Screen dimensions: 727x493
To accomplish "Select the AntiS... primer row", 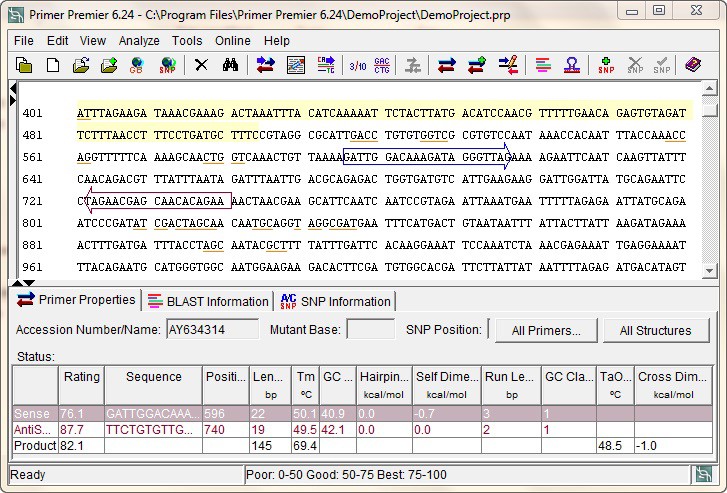I will point(362,429).
